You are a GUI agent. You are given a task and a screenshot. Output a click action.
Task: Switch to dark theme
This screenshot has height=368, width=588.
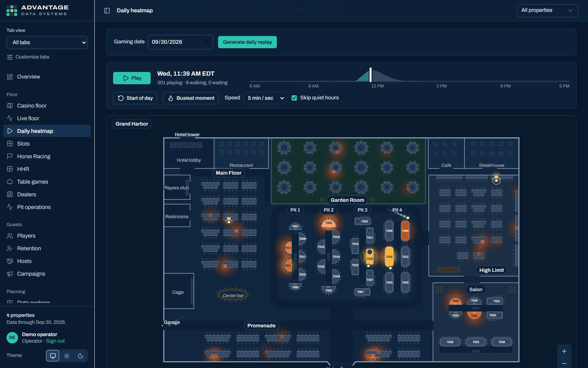pyautogui.click(x=81, y=356)
